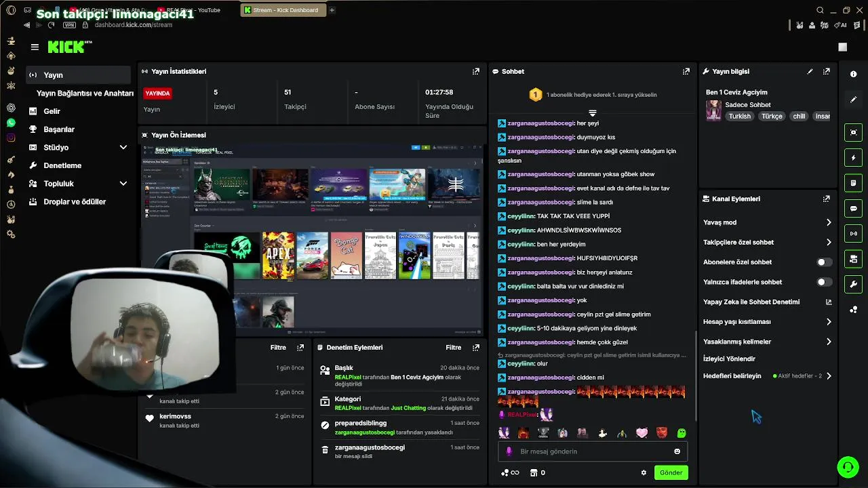This screenshot has height=488, width=868.
Task: Toggle the broadcast signal widget icon
Action: click(x=854, y=233)
